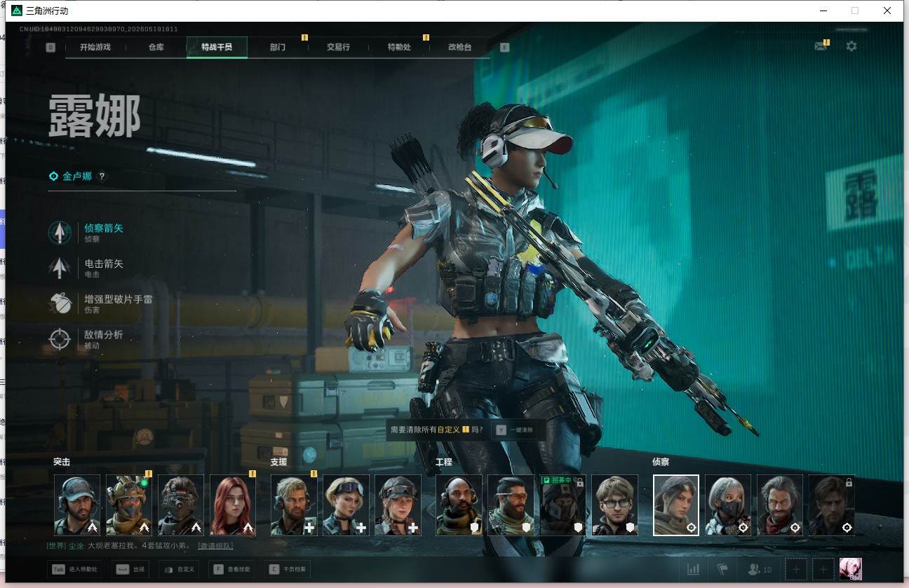Viewport: 909px width, 588px height.
Task: Click the 邀请组队 invite link in chat
Action: pos(215,546)
